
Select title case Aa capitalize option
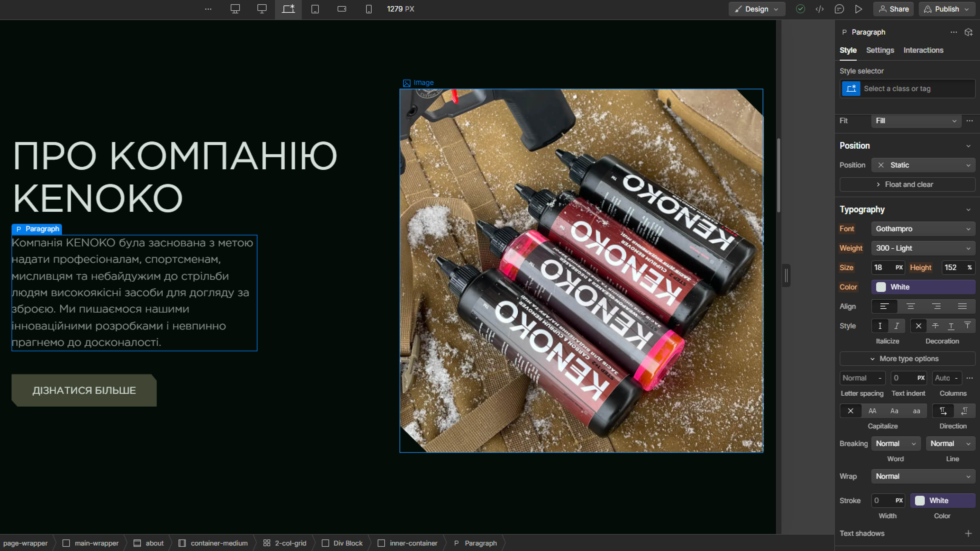(x=894, y=411)
